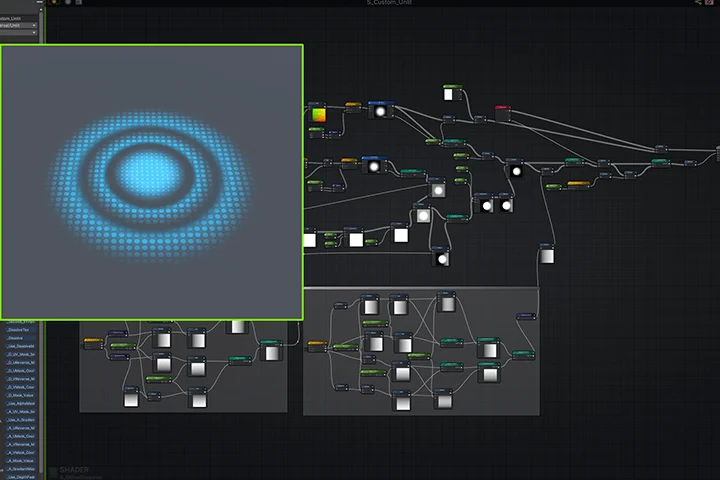This screenshot has width=720, height=480.
Task: Select the _A_UV_Mask_Se property
Action: click(x=21, y=412)
